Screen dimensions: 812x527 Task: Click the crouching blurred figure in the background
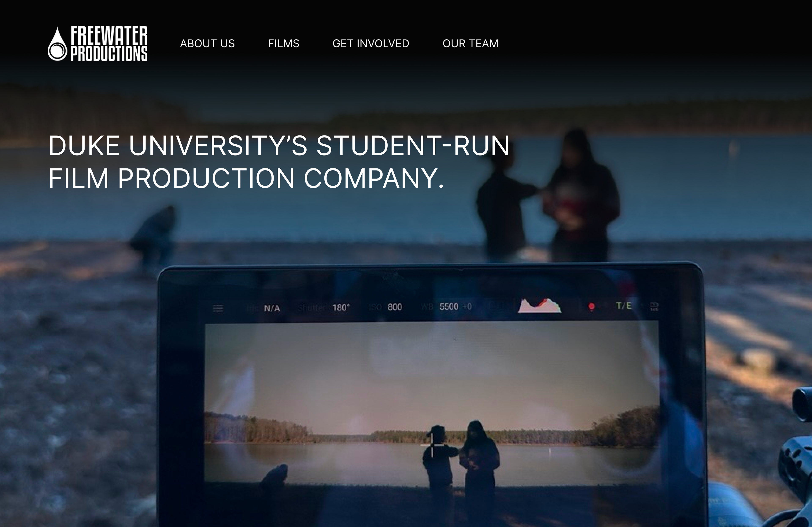155,235
